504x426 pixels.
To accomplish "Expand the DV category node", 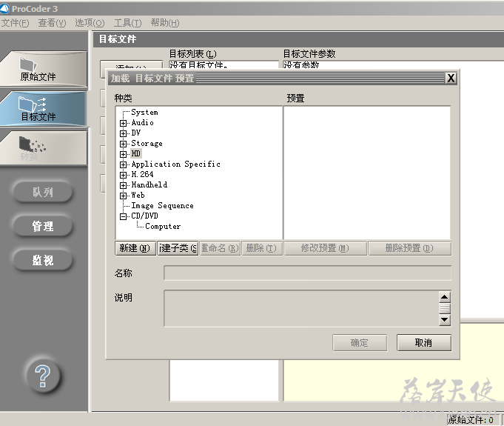I will pyautogui.click(x=123, y=133).
